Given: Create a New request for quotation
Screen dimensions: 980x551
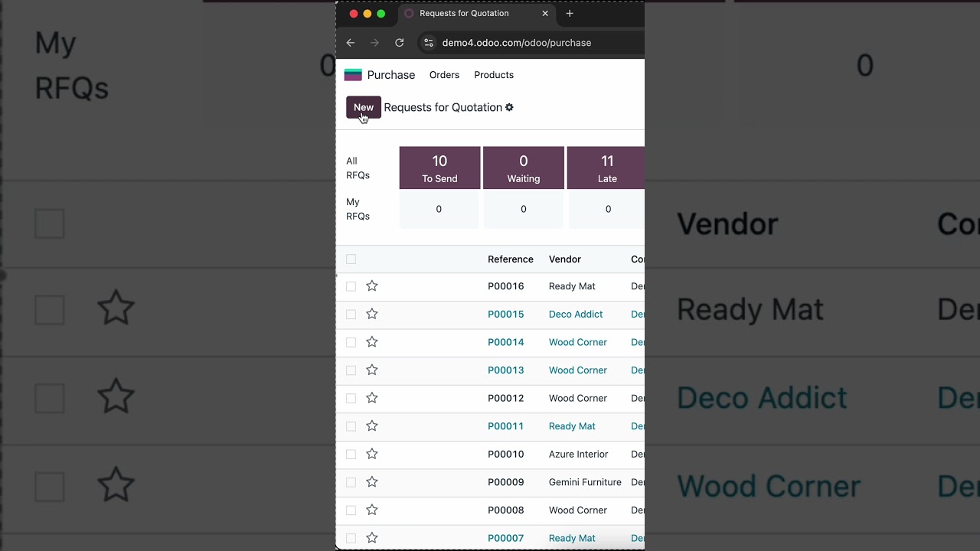Looking at the screenshot, I should [x=364, y=107].
